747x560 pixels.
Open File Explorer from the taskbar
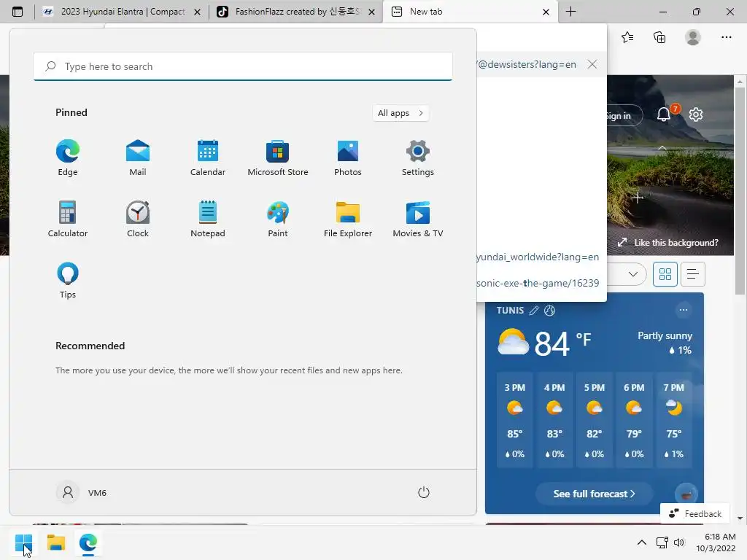[x=55, y=542]
